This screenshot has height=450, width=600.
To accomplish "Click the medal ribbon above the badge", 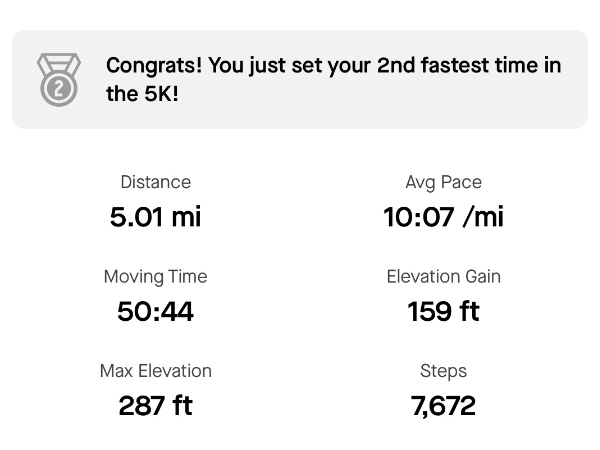I will [59, 63].
